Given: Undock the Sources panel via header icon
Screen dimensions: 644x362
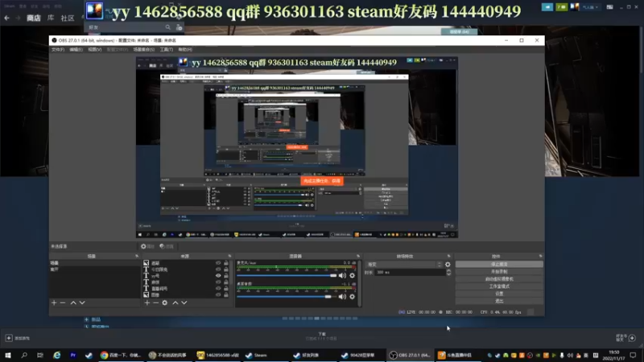Looking at the screenshot, I should (x=229, y=256).
